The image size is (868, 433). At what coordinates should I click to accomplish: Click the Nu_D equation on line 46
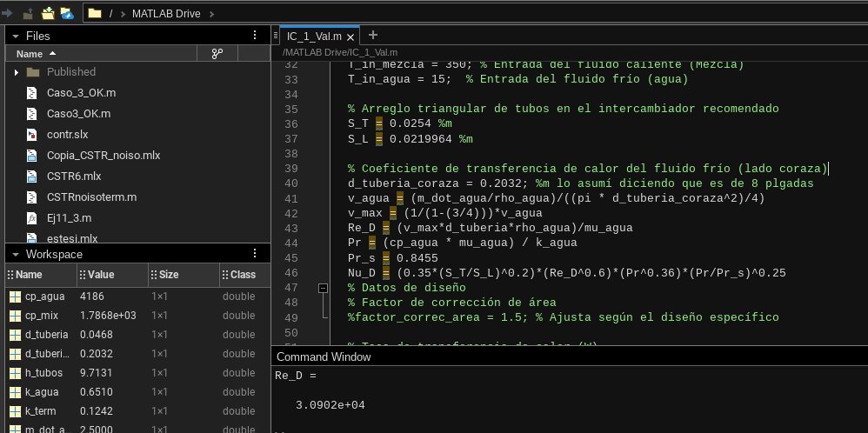tap(567, 273)
